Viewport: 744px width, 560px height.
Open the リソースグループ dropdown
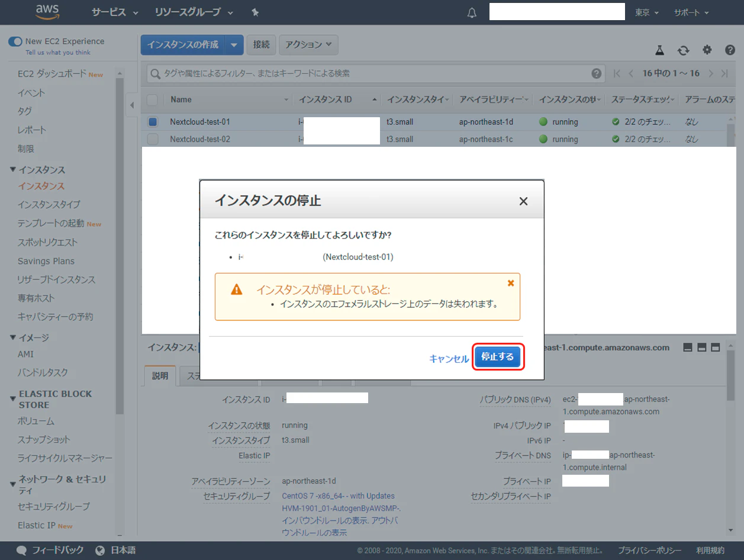[194, 12]
